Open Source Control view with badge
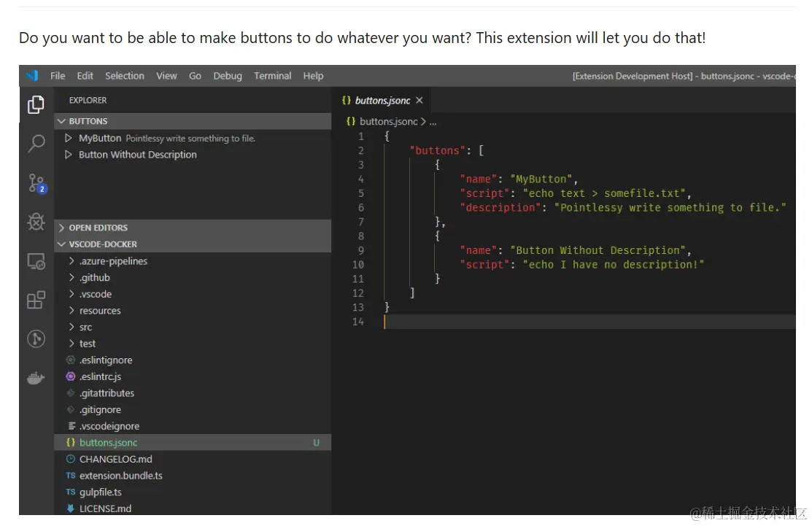The image size is (812, 526). [36, 183]
